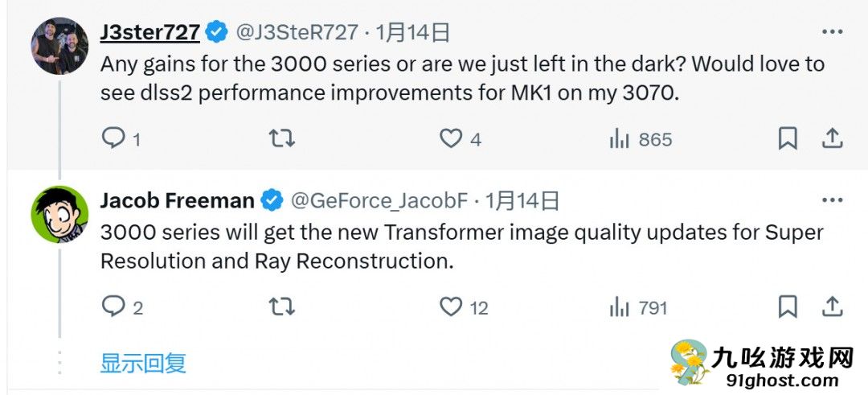Bookmark J3ster727's tweet

tap(788, 139)
